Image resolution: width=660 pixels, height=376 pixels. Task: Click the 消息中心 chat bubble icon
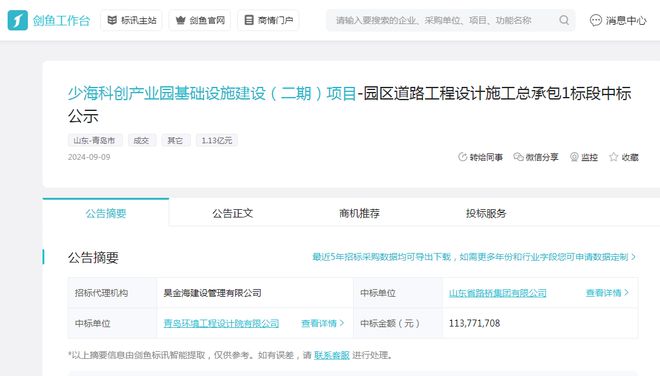tap(596, 20)
